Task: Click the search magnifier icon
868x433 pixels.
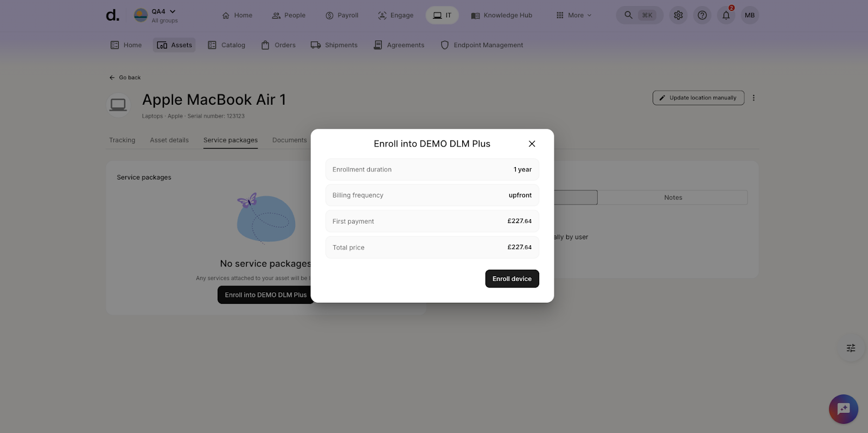Action: [x=628, y=15]
